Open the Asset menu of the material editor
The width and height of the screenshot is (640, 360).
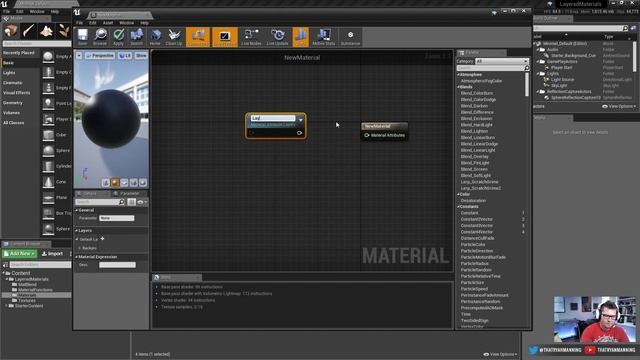point(108,23)
